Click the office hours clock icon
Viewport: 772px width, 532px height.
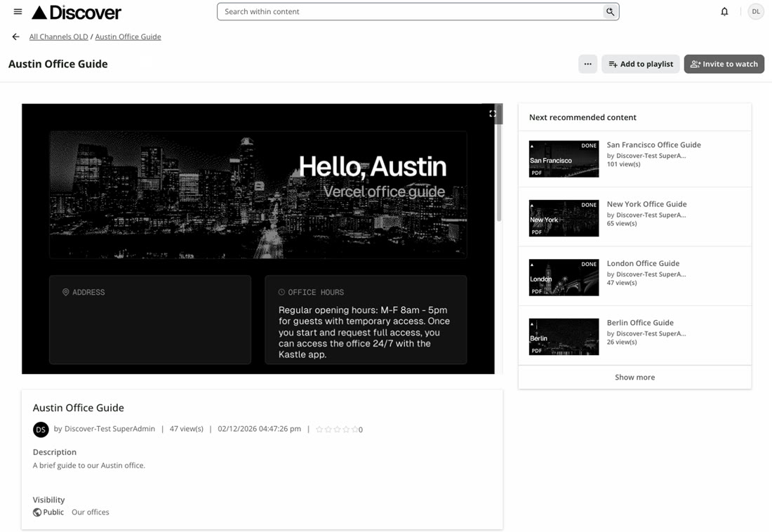(281, 292)
